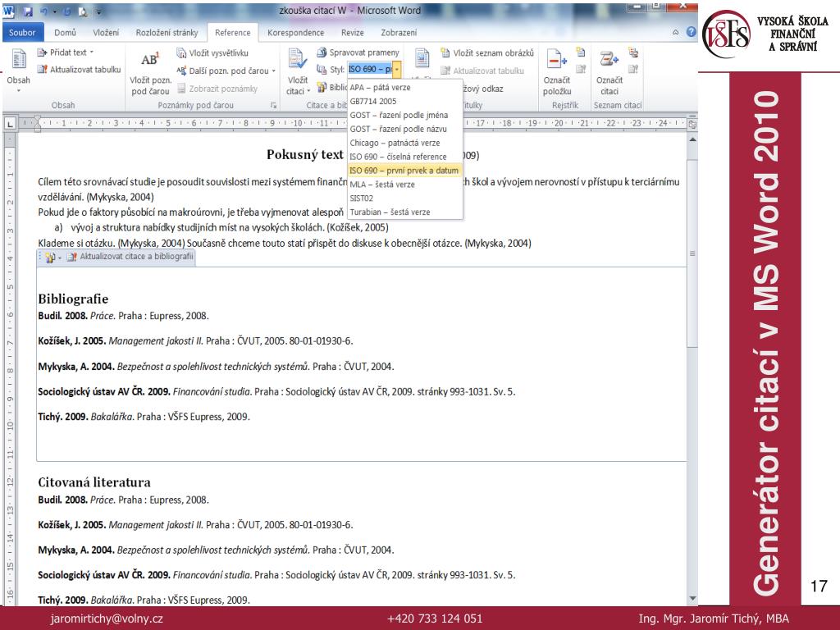Select GOST – řazení podle jména
The image size is (840, 630).
pos(405,115)
